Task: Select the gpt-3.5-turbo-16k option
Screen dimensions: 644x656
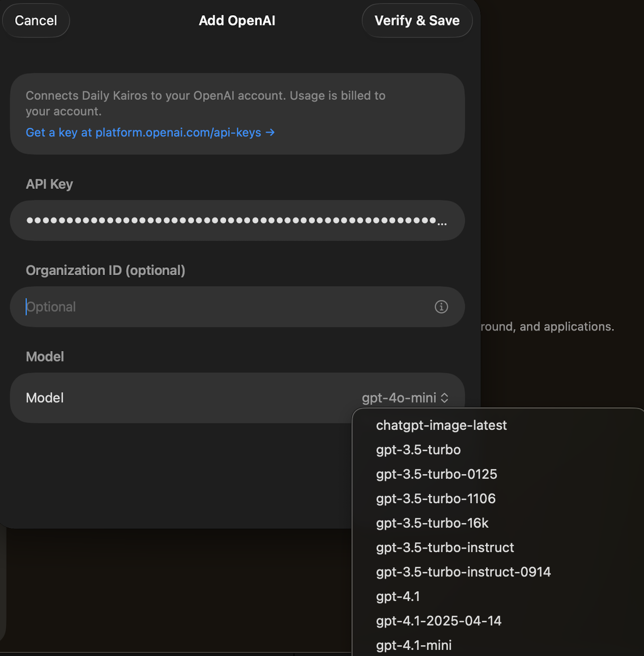Action: click(x=432, y=523)
